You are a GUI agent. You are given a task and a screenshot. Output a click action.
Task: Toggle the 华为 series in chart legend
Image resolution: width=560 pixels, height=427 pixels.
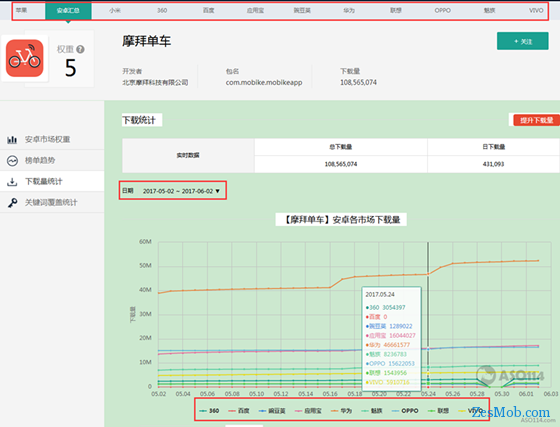click(x=341, y=411)
